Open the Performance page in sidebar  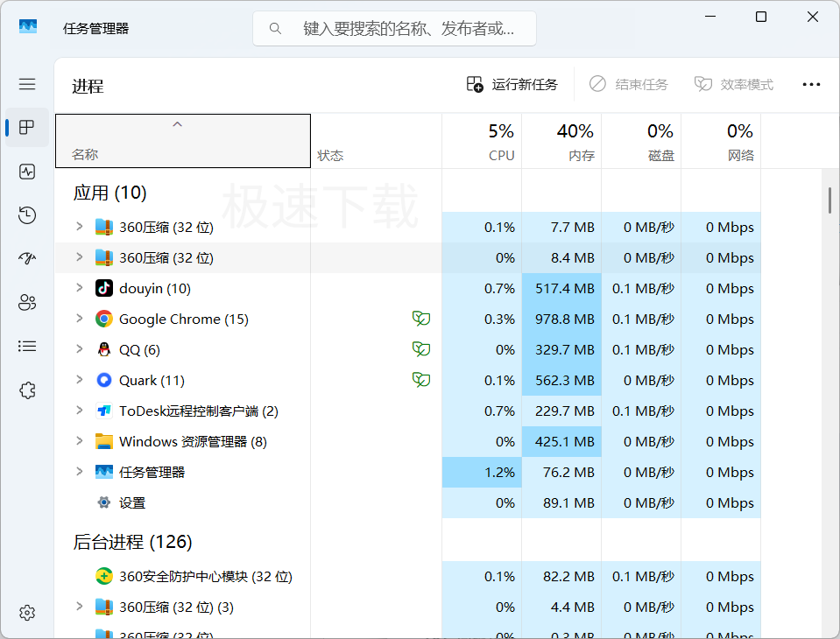click(27, 172)
